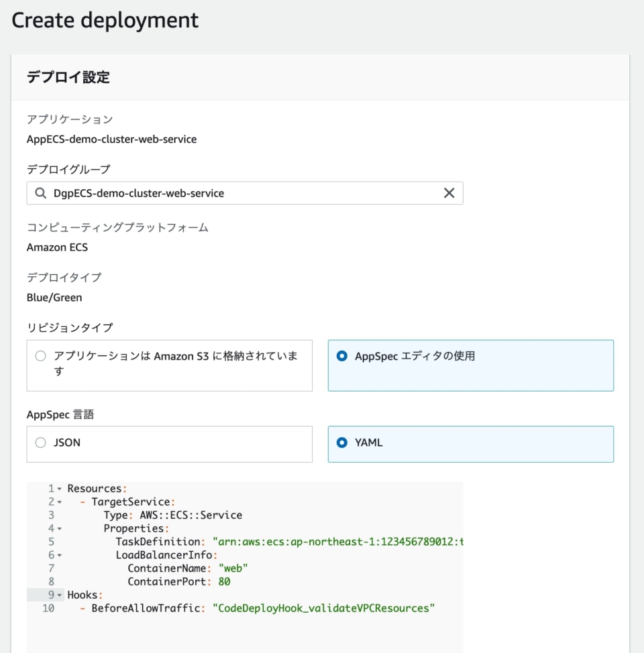Click the magnifier icon in the deploy group field
The height and width of the screenshot is (653, 644).
click(40, 193)
